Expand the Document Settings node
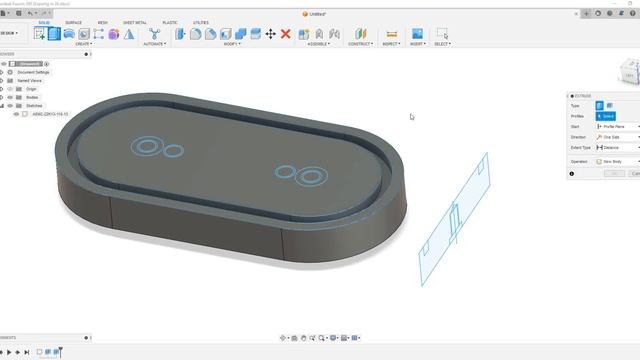The width and height of the screenshot is (640, 360). click(2, 72)
